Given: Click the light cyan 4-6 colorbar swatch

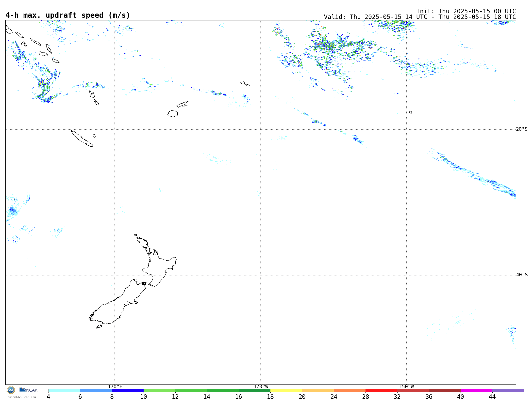Looking at the screenshot, I should click(64, 390).
